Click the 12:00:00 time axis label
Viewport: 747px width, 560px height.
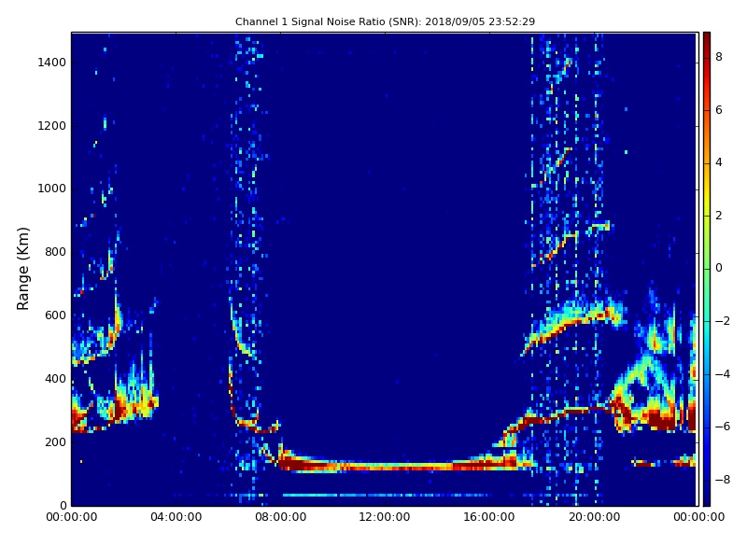[385, 517]
